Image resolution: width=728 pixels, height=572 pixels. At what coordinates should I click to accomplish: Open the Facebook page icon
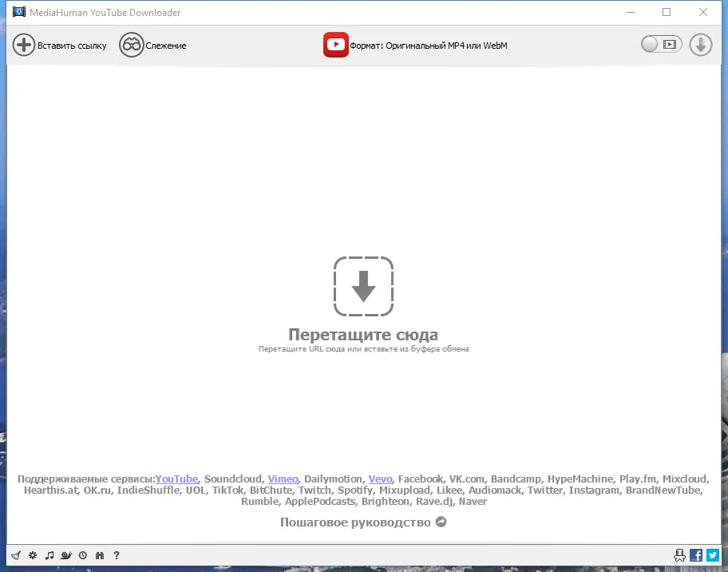click(x=695, y=555)
